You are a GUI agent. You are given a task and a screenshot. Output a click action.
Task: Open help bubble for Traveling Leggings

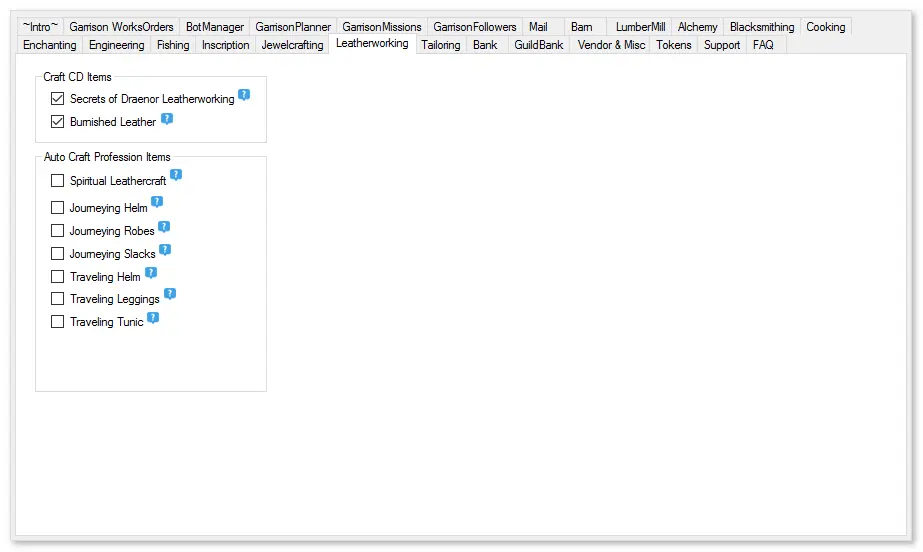click(x=170, y=294)
